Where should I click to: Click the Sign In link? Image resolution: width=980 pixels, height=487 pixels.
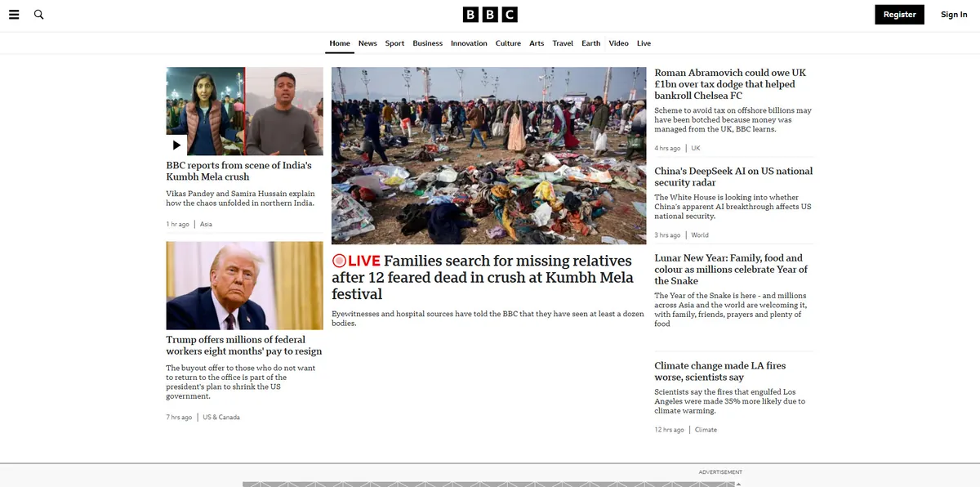tap(954, 15)
